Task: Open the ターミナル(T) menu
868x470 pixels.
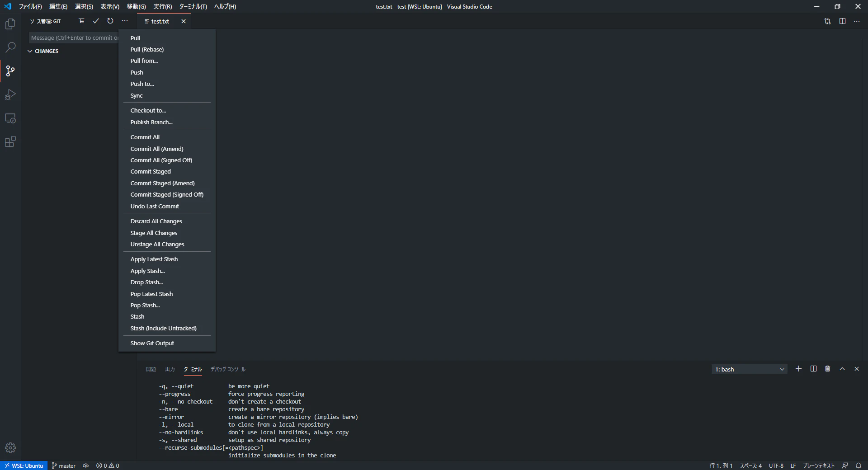Action: tap(193, 7)
